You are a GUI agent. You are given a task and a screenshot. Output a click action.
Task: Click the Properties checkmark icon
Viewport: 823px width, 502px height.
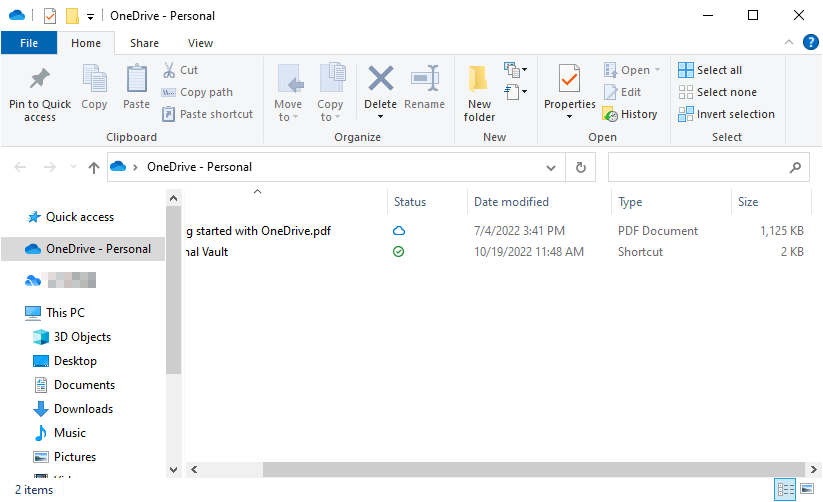pyautogui.click(x=569, y=79)
